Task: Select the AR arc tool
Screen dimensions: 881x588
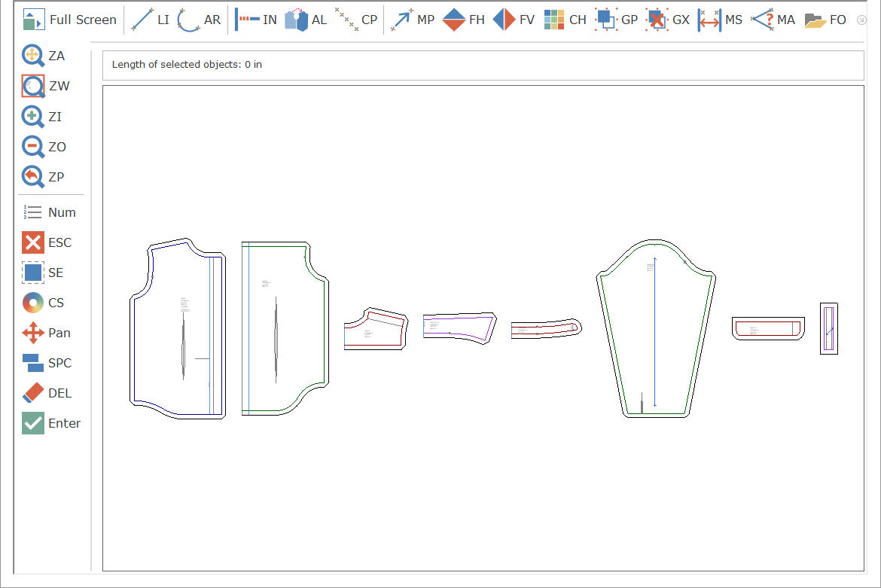Action: pos(199,20)
